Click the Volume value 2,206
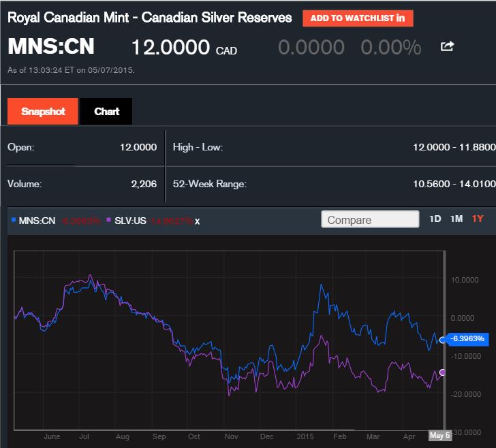Viewport: 496px width, 448px height. [x=144, y=184]
